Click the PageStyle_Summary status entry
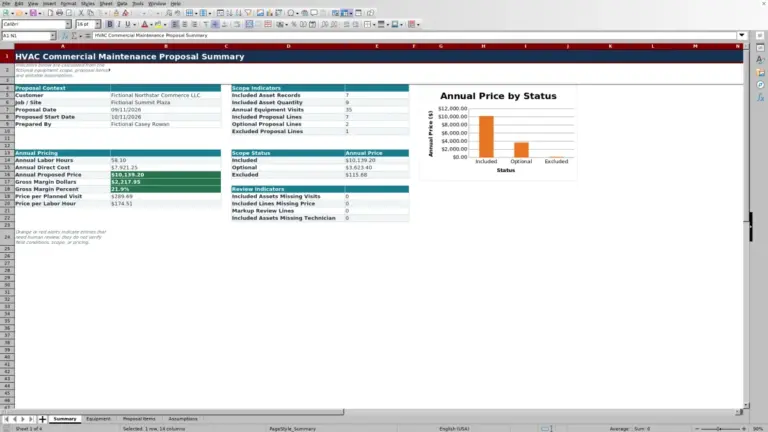Image resolution: width=768 pixels, height=432 pixels. (292, 429)
